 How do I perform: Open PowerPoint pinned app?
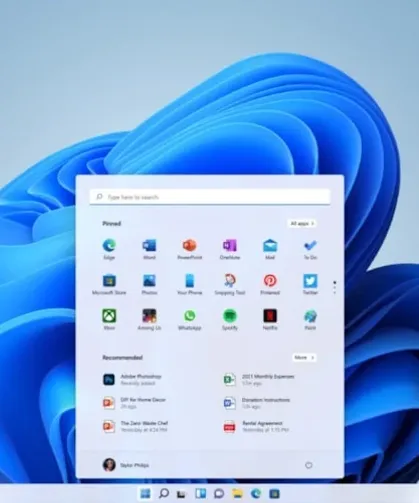pos(189,249)
